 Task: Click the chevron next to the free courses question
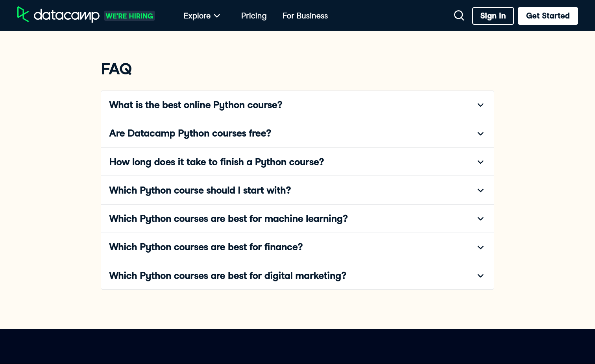coord(480,133)
